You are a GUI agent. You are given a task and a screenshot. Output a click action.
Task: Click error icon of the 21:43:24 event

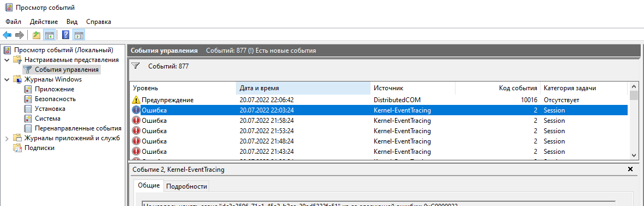pos(136,151)
